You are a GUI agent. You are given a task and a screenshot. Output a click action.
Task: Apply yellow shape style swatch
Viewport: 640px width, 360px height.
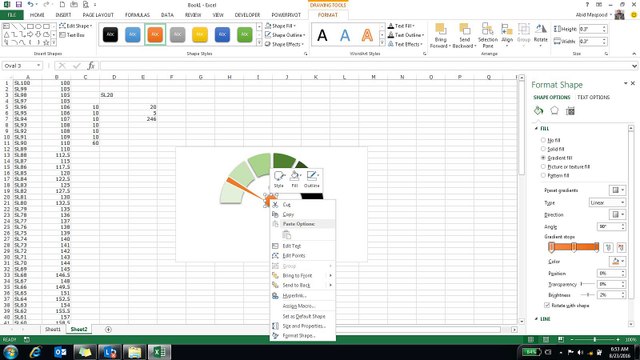pos(200,35)
